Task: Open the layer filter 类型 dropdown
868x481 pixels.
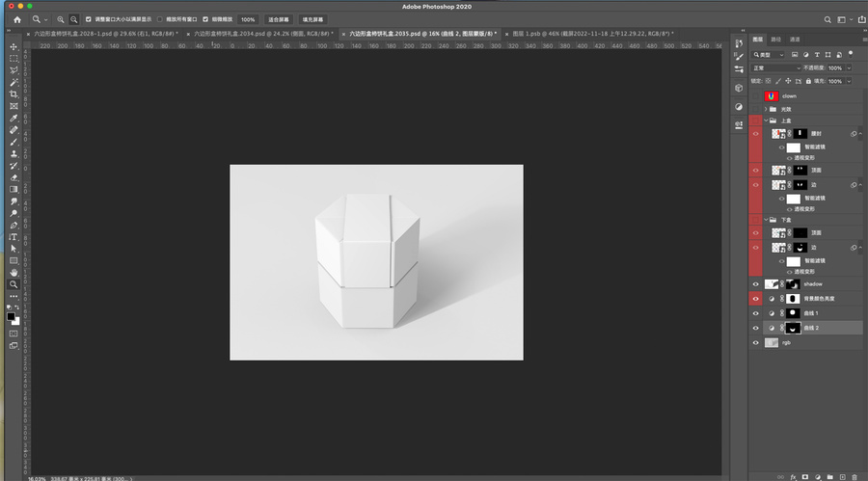Action: point(769,55)
